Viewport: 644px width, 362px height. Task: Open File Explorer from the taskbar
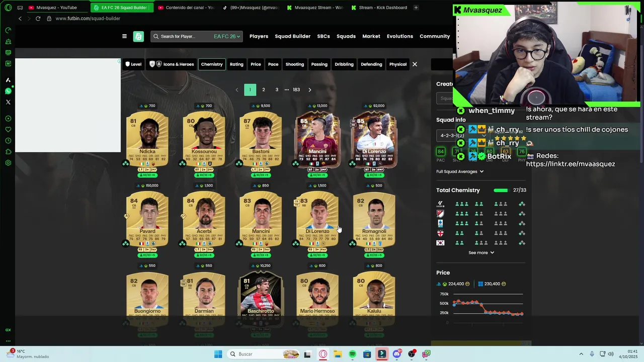coord(338,354)
